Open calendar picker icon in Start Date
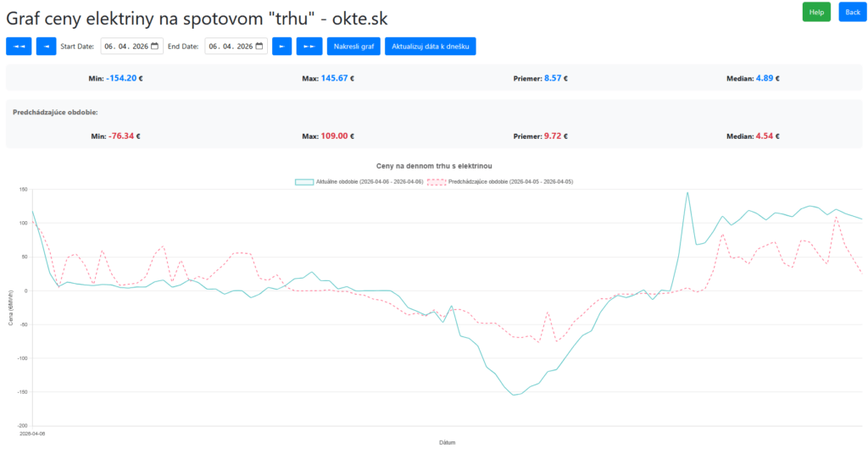Screen dimensions: 868x454 pos(154,47)
